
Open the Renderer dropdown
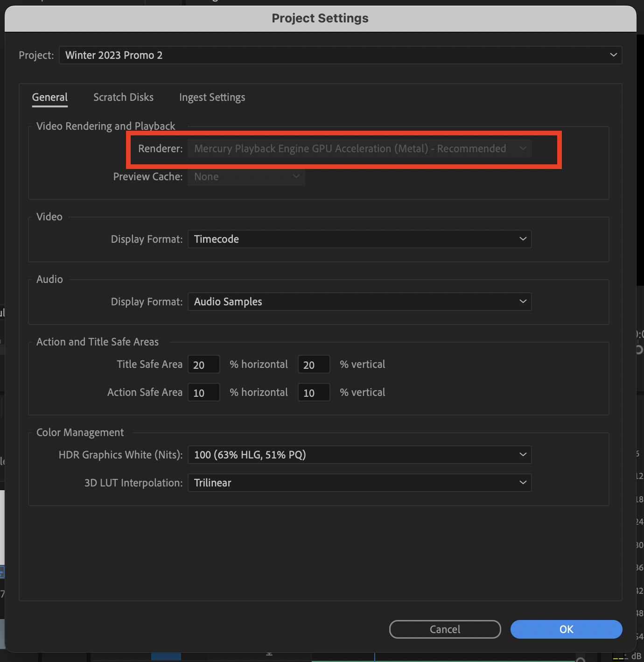pos(359,148)
